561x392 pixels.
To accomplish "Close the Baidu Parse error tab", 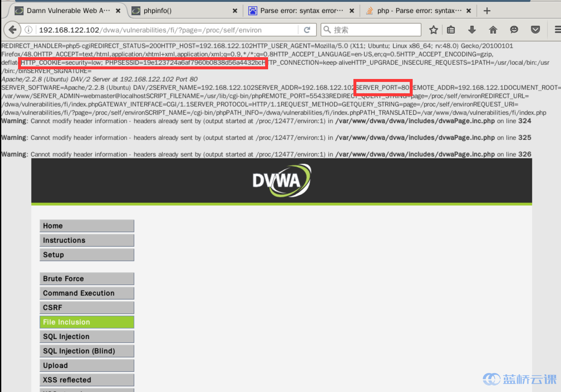I will [x=352, y=11].
